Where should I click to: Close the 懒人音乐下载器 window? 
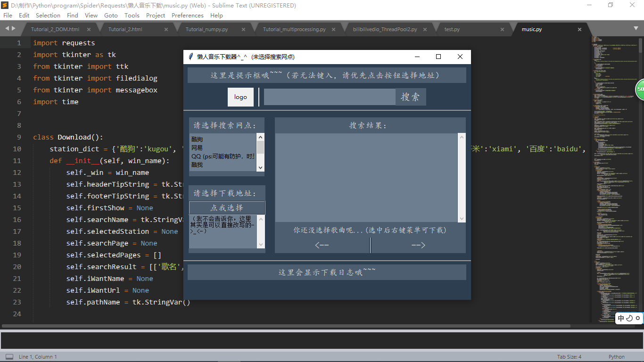point(460,57)
